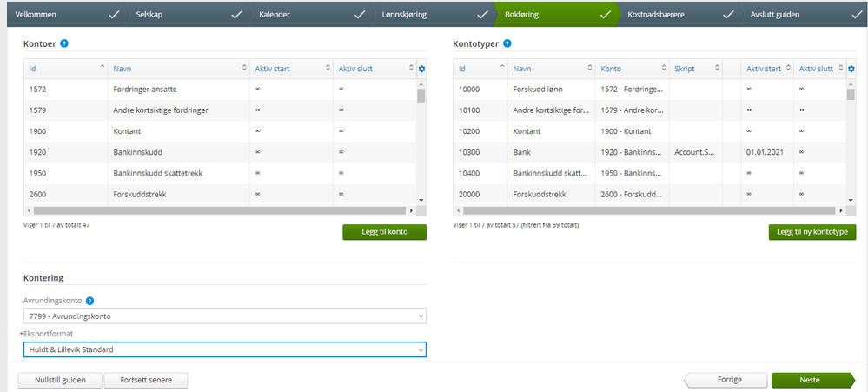This screenshot has width=868, height=392.
Task: Open column settings gear in Kontotyper table
Action: (851, 69)
